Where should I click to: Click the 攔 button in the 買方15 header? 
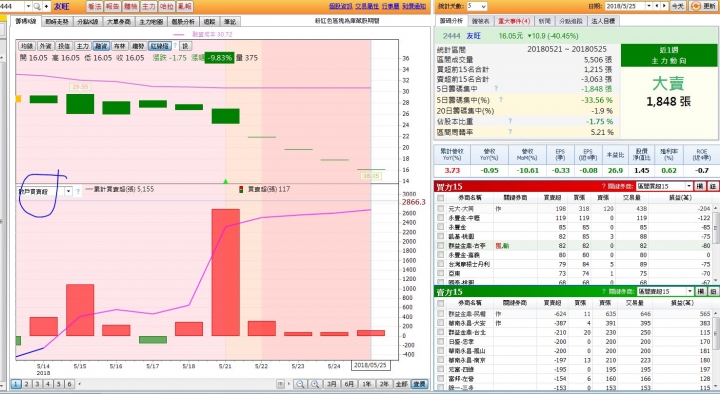(x=700, y=186)
